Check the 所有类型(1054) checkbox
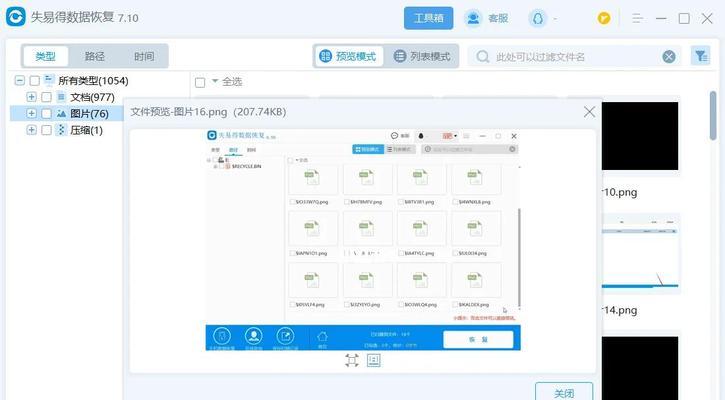725x400 pixels. pyautogui.click(x=35, y=80)
